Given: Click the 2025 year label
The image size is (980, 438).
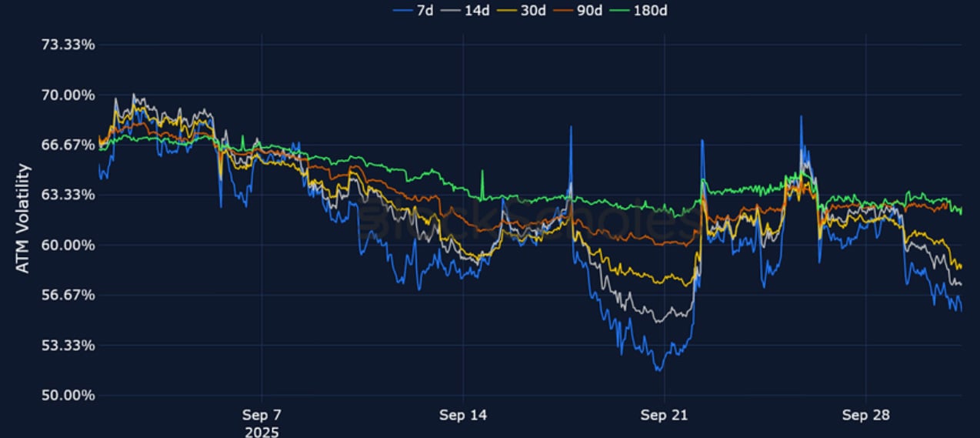Looking at the screenshot, I should pos(262,431).
